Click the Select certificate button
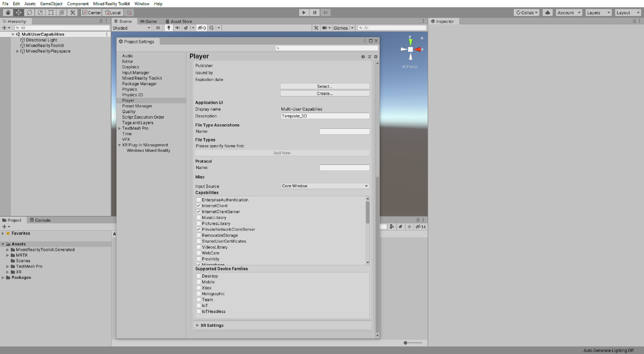644x354 pixels. [x=325, y=86]
